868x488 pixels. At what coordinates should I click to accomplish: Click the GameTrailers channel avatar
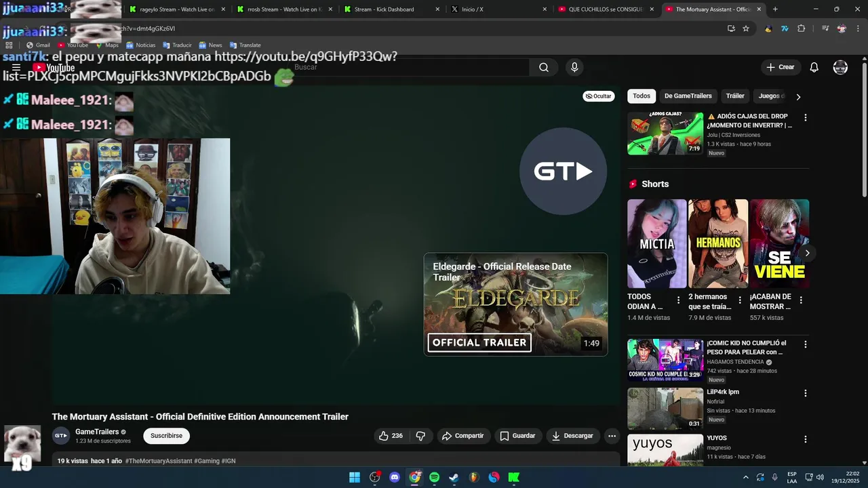(x=61, y=436)
